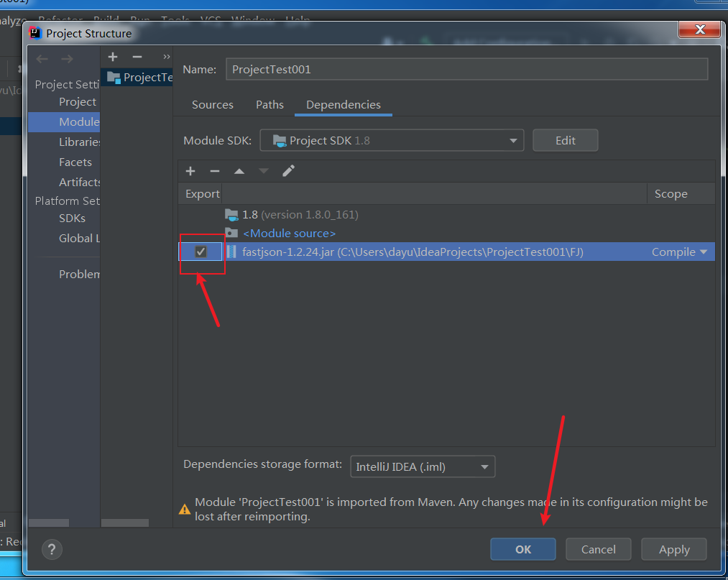Click the module Name input field

(467, 69)
